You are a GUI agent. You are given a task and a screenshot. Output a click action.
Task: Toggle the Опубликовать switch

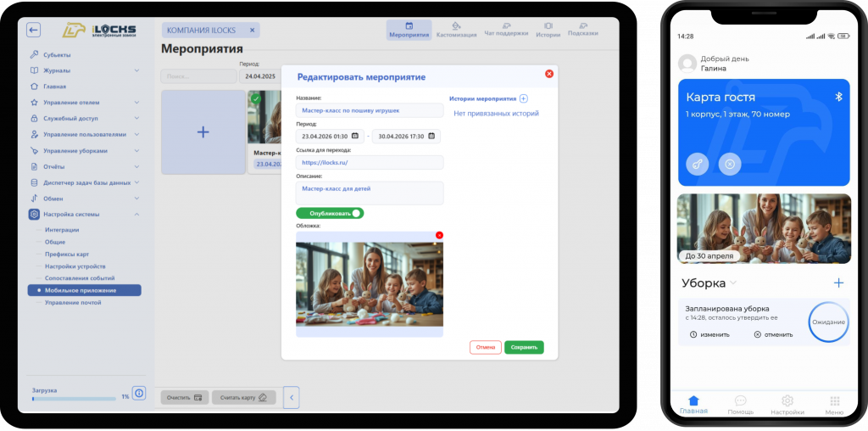click(330, 213)
